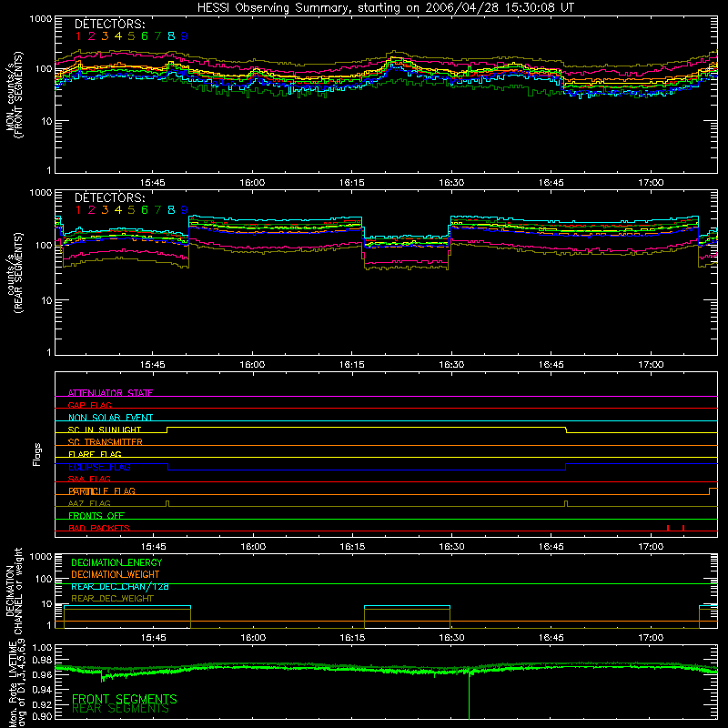Click detector '5' legend in front segments plot
The height and width of the screenshot is (728, 728).
click(x=131, y=36)
